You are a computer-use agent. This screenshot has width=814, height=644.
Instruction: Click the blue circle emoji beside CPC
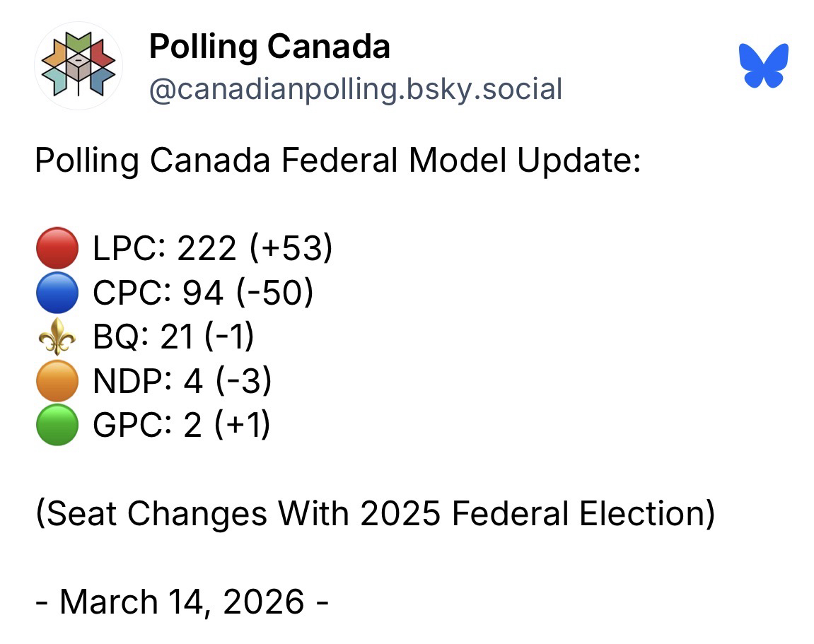(56, 292)
